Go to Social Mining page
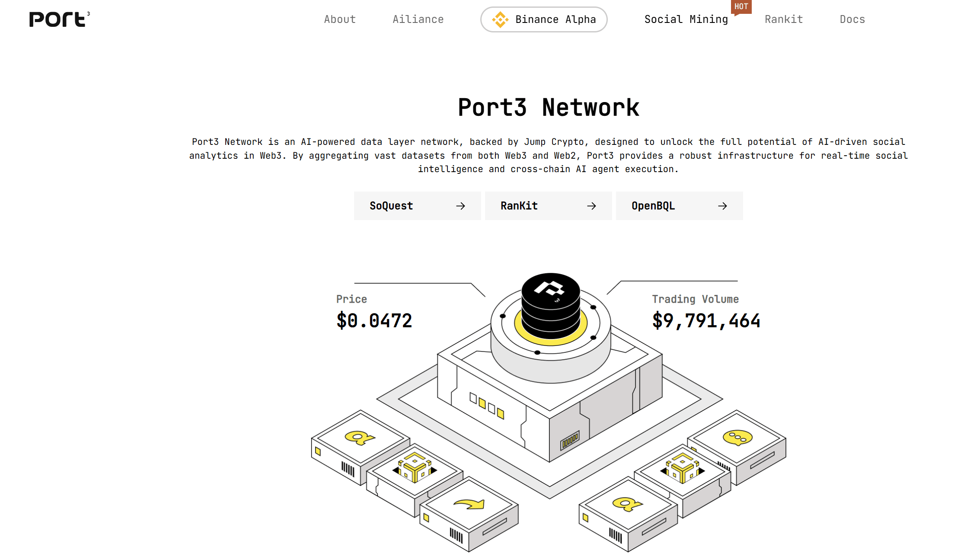The image size is (980, 560). (686, 19)
